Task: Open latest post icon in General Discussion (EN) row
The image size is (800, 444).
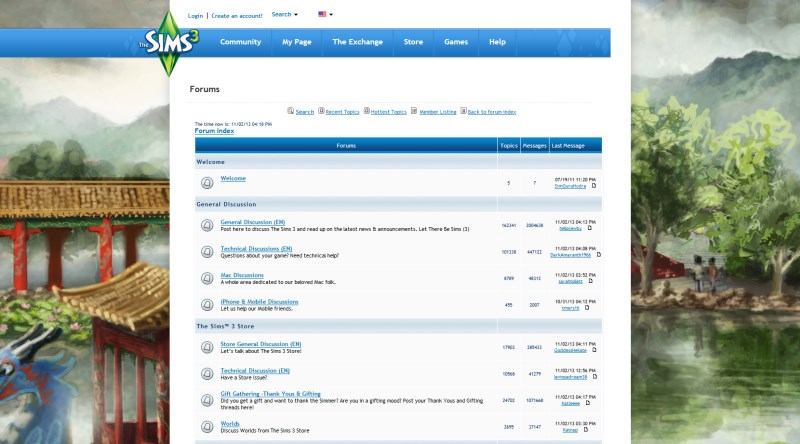Action: click(589, 228)
